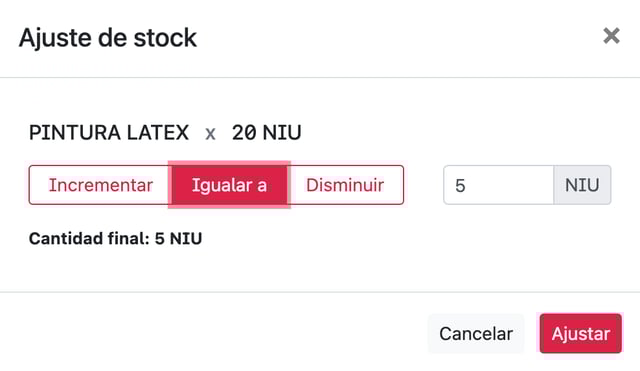This screenshot has width=640, height=371.
Task: Click the 20 NIU current stock text
Action: point(267,133)
